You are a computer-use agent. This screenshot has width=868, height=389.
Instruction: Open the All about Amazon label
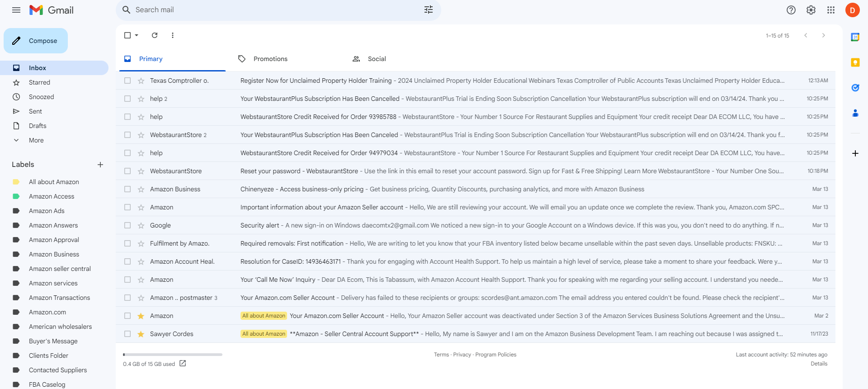point(54,182)
